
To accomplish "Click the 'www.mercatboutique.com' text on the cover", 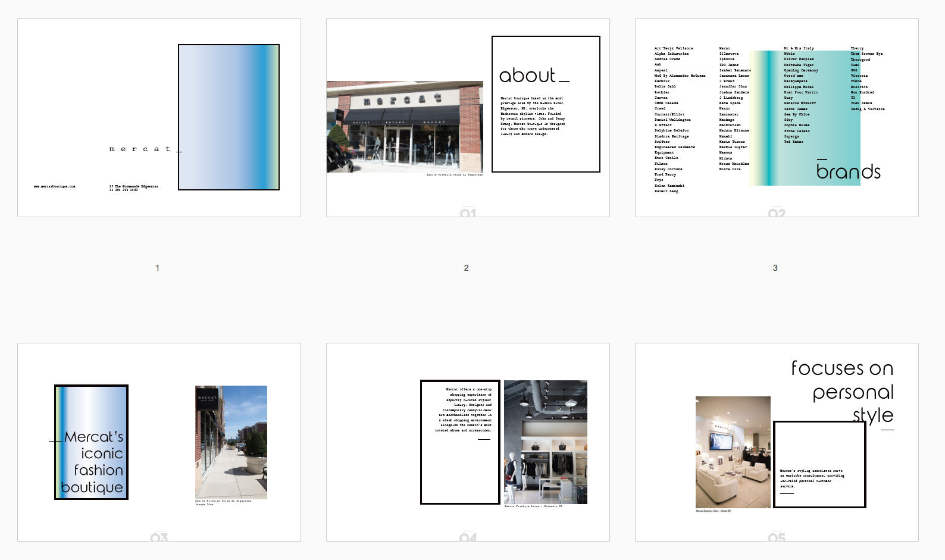I will pyautogui.click(x=55, y=186).
